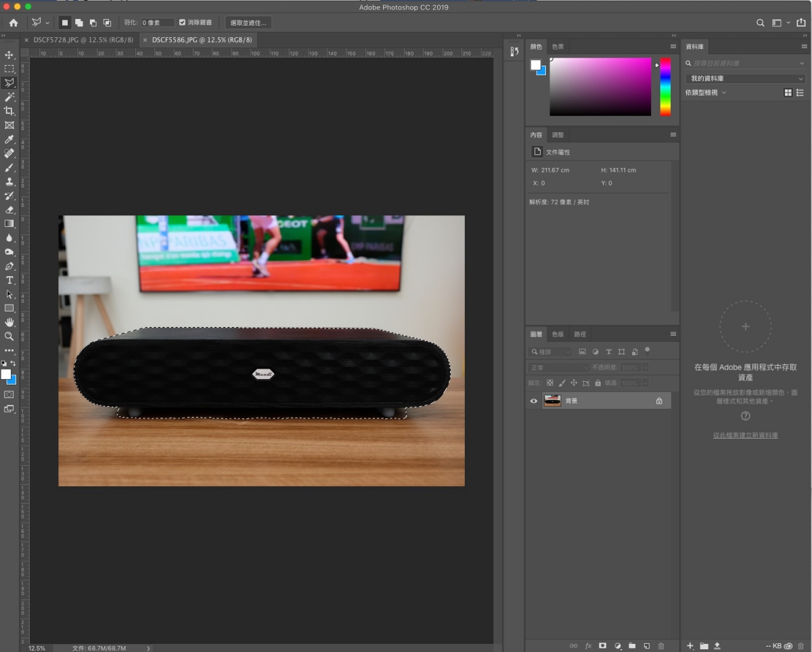Click the Home icon in options bar
The width and height of the screenshot is (812, 652).
(14, 22)
